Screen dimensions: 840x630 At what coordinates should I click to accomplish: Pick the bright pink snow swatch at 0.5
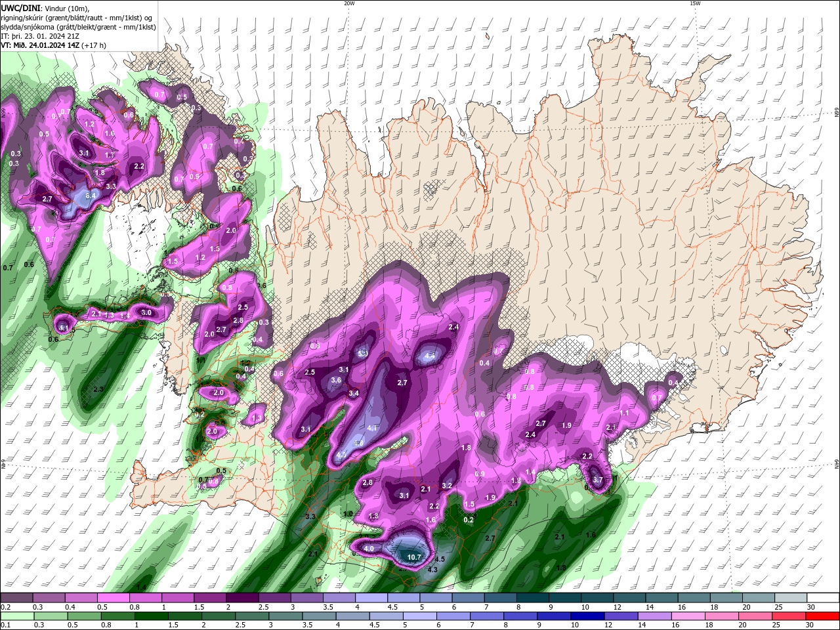pyautogui.click(x=113, y=598)
